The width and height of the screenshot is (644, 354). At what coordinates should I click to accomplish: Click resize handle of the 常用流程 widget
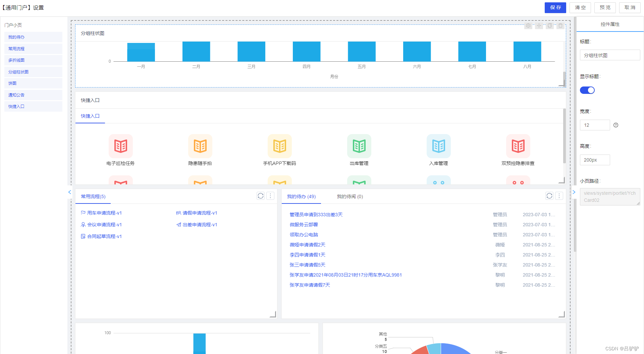273,314
